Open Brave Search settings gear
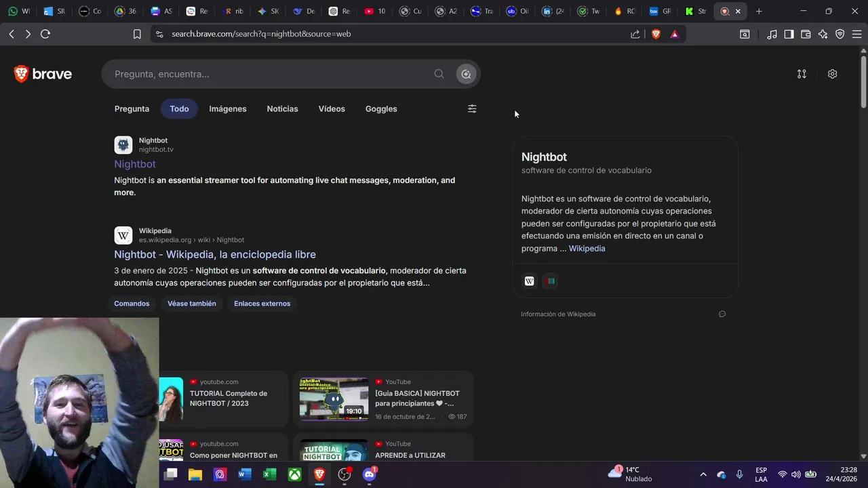Screen dimensions: 868x488 tap(832, 74)
